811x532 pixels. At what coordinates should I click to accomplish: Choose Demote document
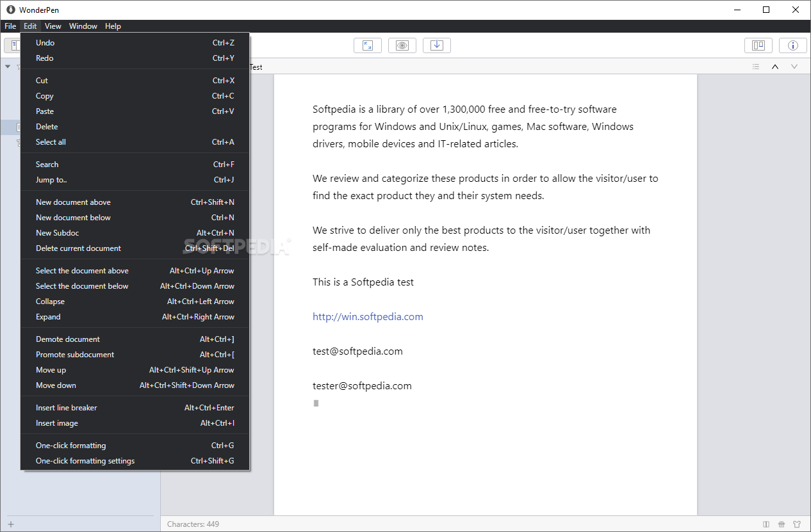pos(135,339)
